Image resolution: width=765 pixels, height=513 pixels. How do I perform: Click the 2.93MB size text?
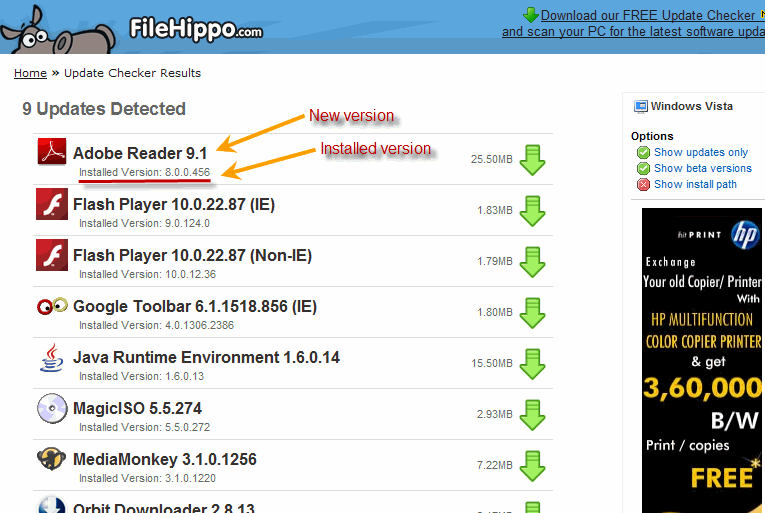495,414
